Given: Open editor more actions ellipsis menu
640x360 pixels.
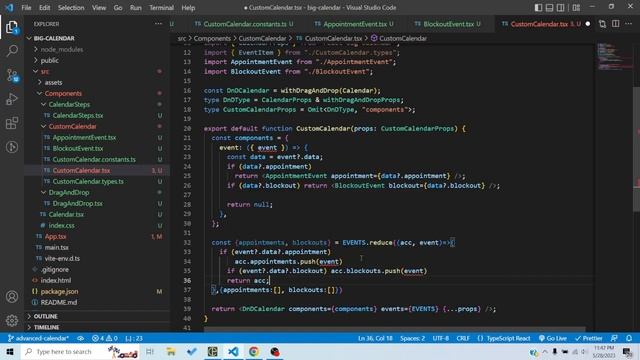Looking at the screenshot, I should (x=629, y=24).
